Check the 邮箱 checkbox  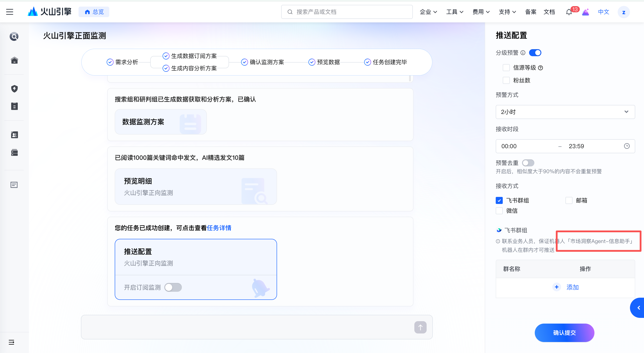pos(569,200)
